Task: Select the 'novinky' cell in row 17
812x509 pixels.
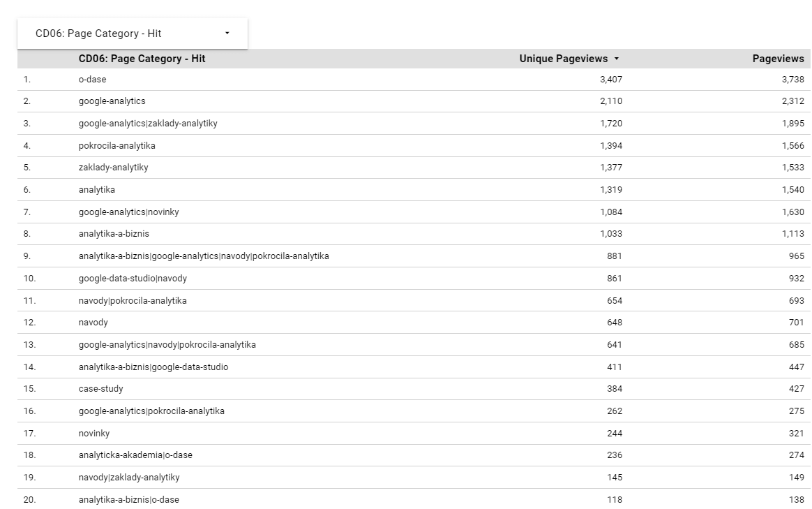Action: coord(94,434)
